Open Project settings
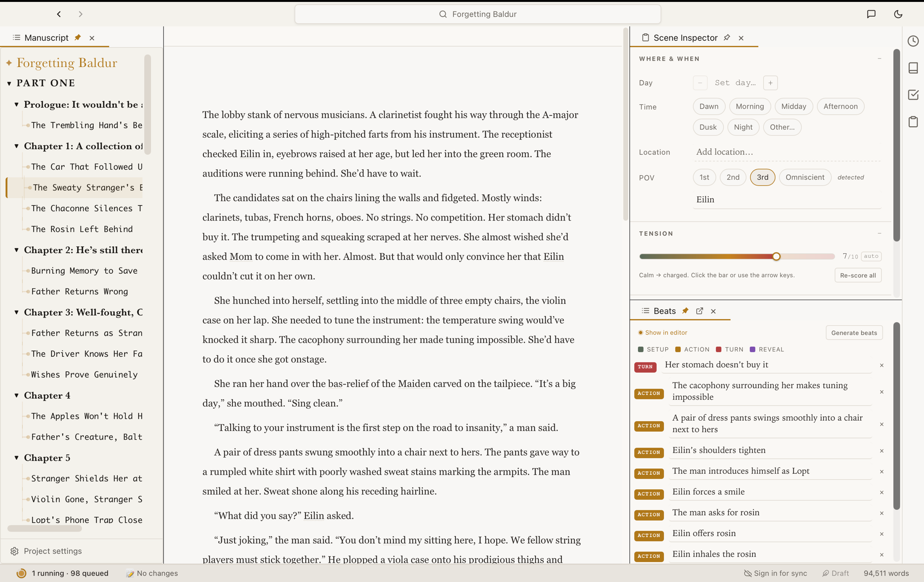924x582 pixels. click(46, 551)
